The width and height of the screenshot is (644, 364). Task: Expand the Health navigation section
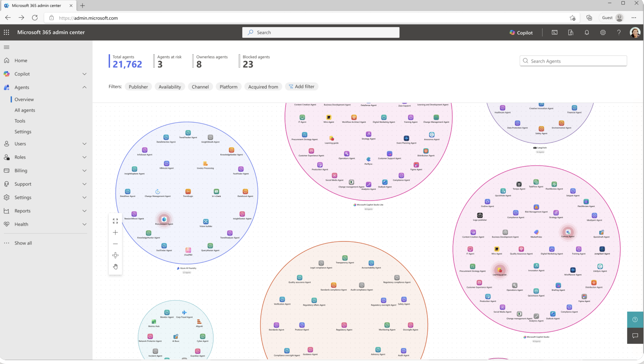coord(85,224)
